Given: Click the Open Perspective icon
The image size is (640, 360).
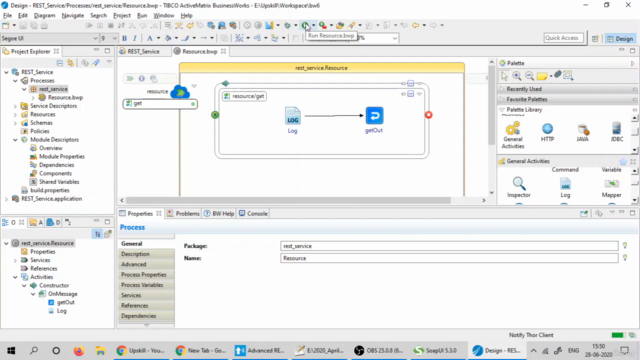Looking at the screenshot, I should tap(595, 38).
